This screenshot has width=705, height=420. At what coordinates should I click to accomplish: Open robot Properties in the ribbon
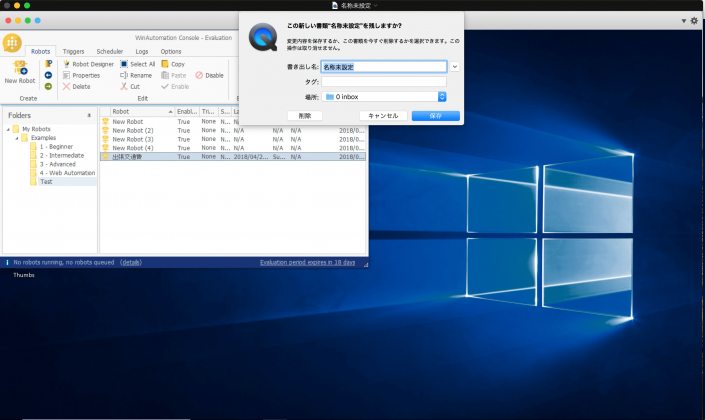click(81, 76)
